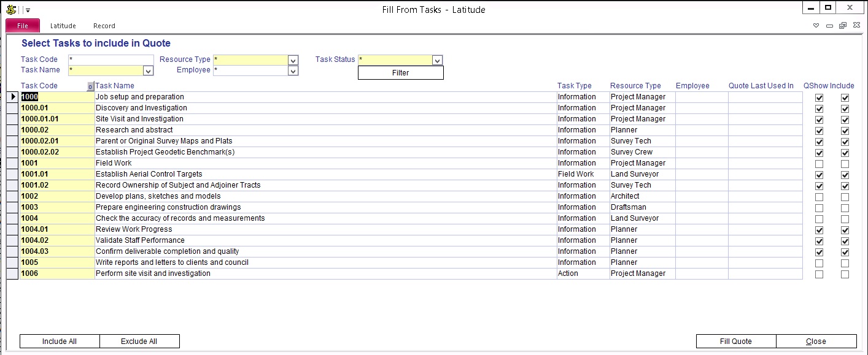
Task: Open the File tab
Action: coord(23,26)
